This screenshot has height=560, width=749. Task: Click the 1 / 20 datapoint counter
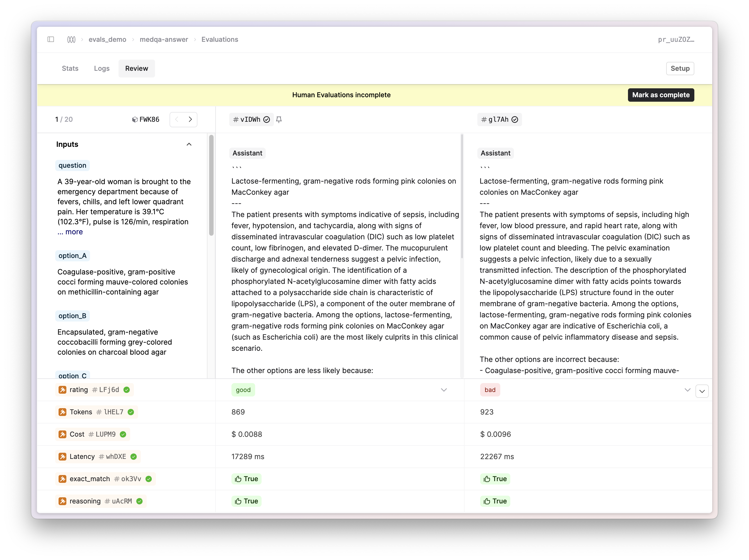[64, 120]
